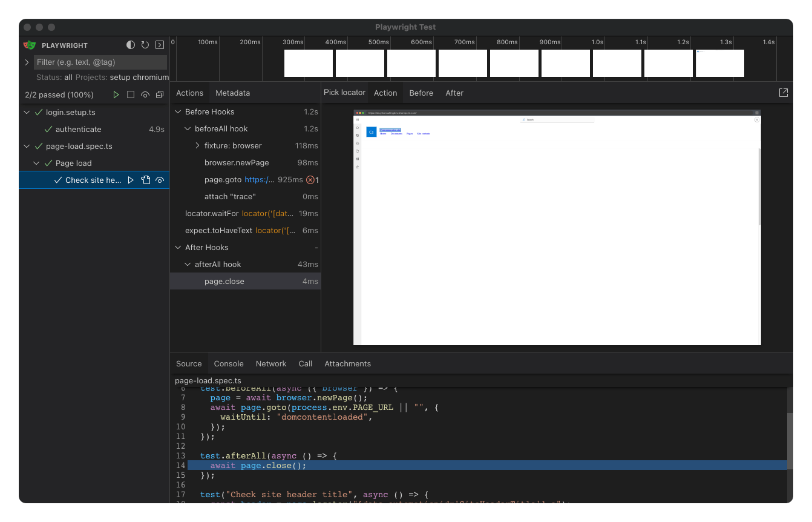812x522 pixels.
Task: Activate the Pick locator button
Action: [344, 93]
